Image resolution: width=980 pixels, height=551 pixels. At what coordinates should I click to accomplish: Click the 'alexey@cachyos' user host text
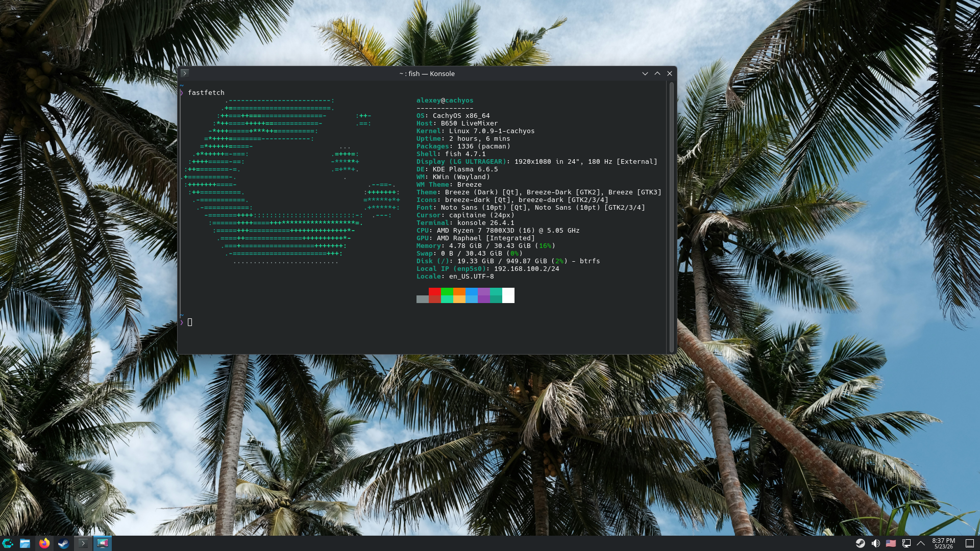point(445,101)
